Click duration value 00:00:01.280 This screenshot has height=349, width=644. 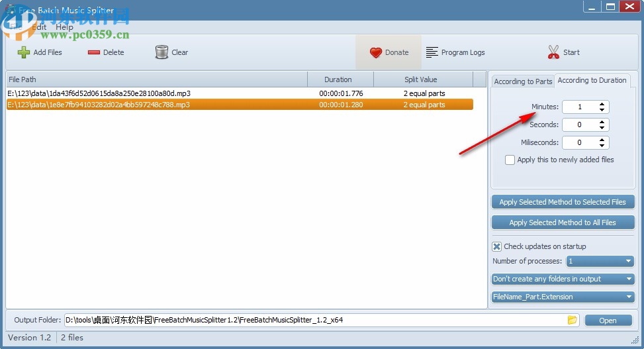tap(341, 105)
